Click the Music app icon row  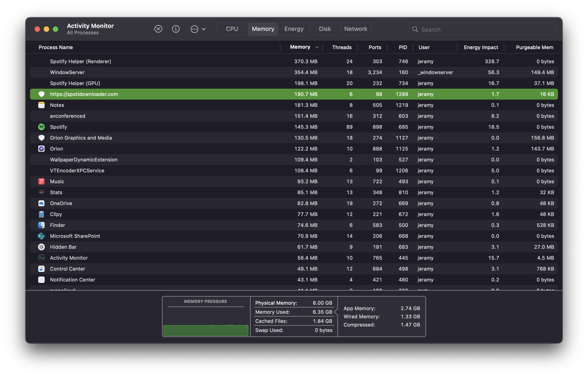[41, 181]
